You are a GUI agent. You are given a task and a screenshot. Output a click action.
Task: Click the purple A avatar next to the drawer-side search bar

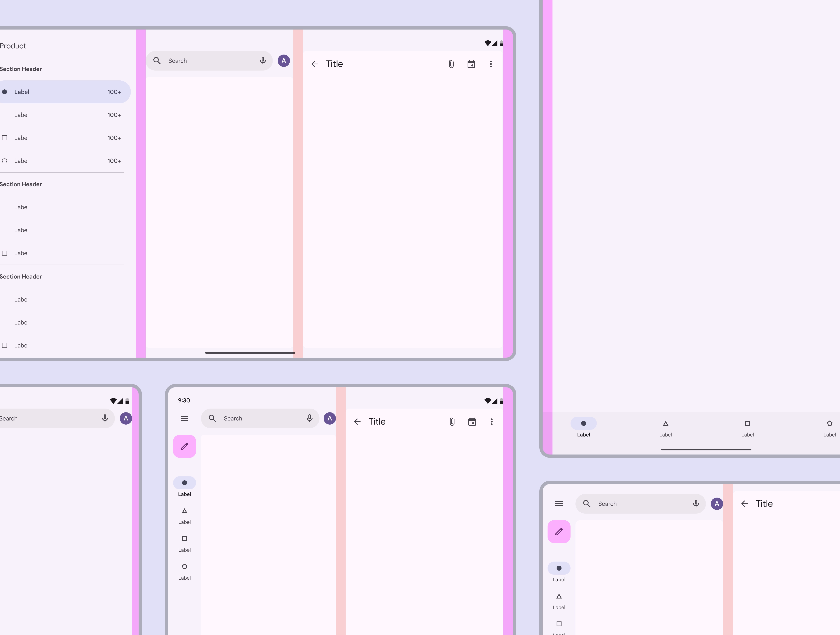[284, 61]
